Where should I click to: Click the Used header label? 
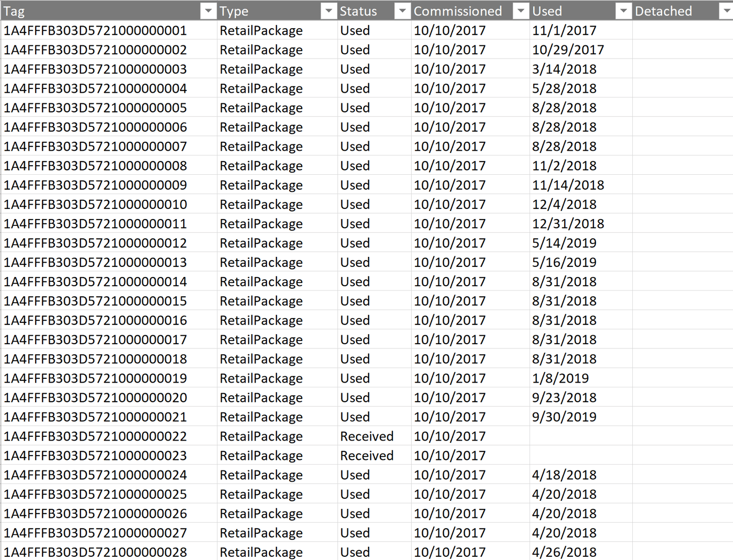click(546, 11)
